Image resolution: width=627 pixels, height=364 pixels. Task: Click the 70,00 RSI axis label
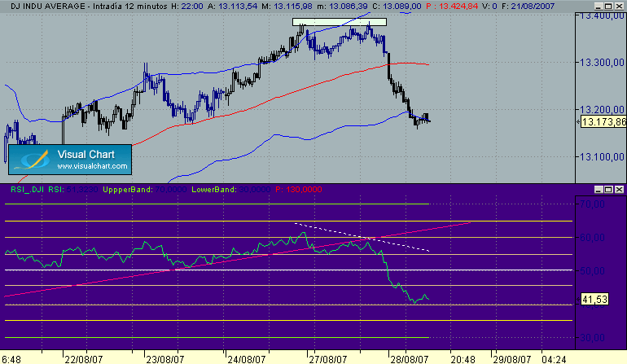coord(592,204)
